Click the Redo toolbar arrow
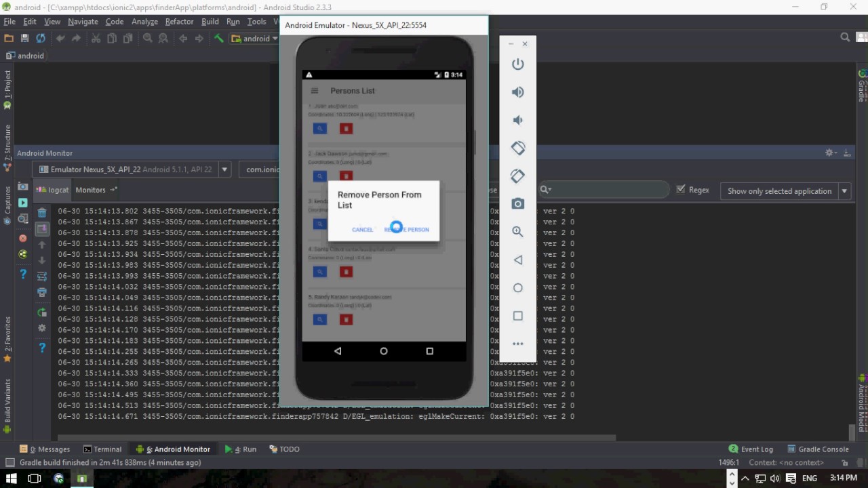The image size is (868, 488). [76, 39]
